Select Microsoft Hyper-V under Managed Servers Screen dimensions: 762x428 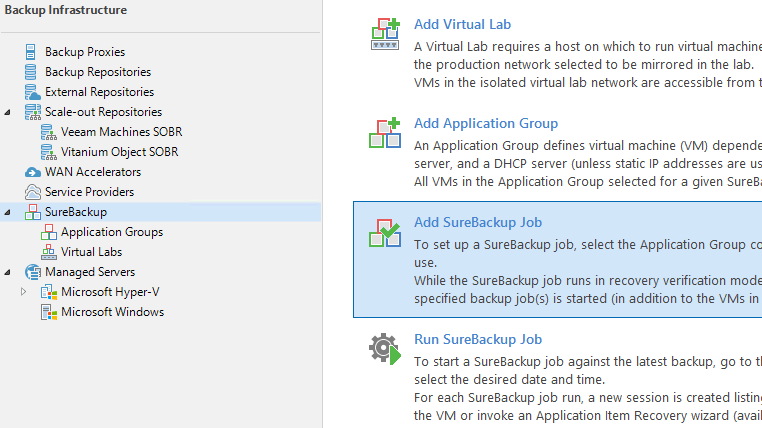coord(110,292)
